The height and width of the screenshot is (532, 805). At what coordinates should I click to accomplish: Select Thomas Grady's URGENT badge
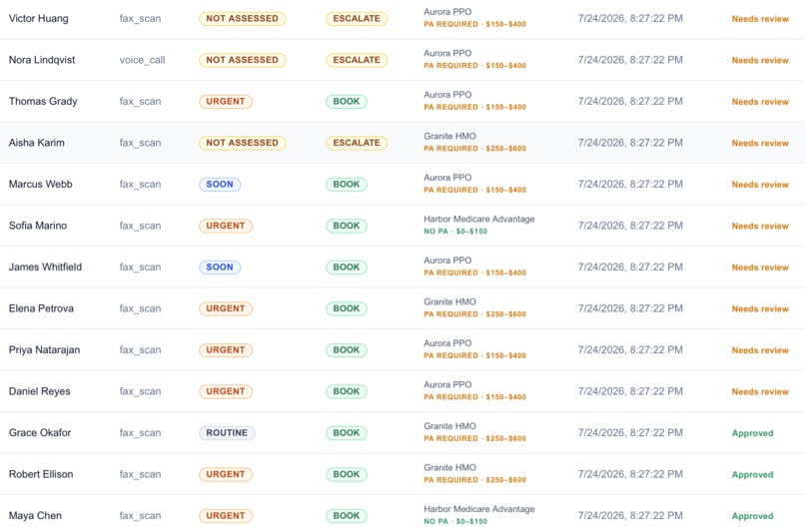coord(226,102)
